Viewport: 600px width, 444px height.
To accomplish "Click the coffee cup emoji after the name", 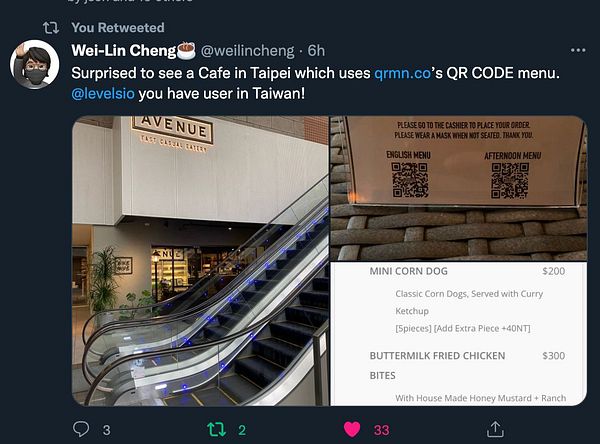I will pyautogui.click(x=186, y=51).
